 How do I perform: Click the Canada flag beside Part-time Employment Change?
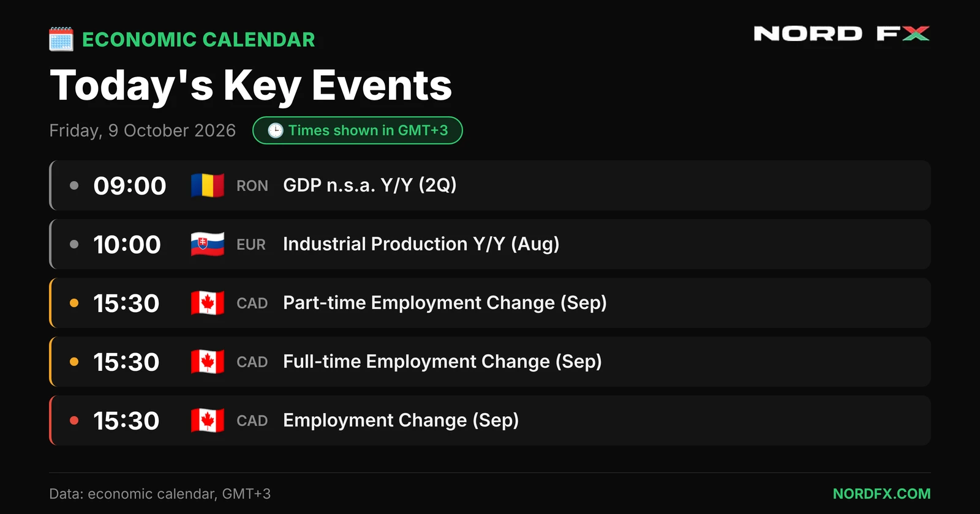coord(207,303)
